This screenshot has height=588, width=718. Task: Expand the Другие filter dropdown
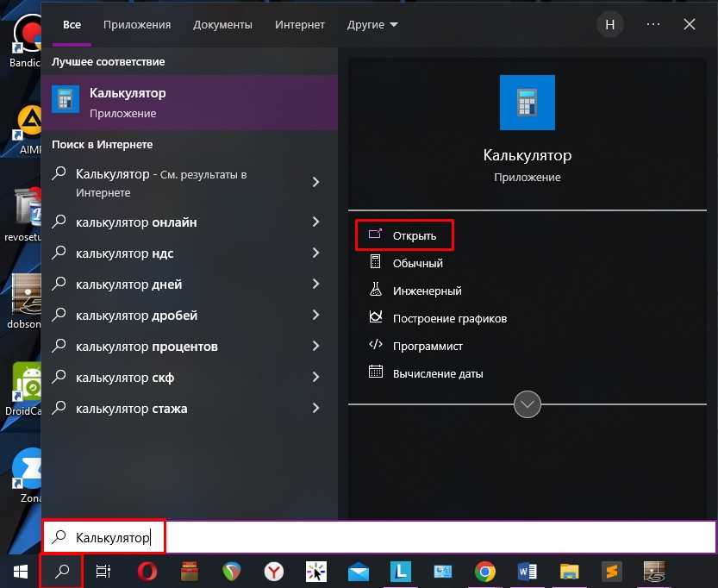click(372, 25)
